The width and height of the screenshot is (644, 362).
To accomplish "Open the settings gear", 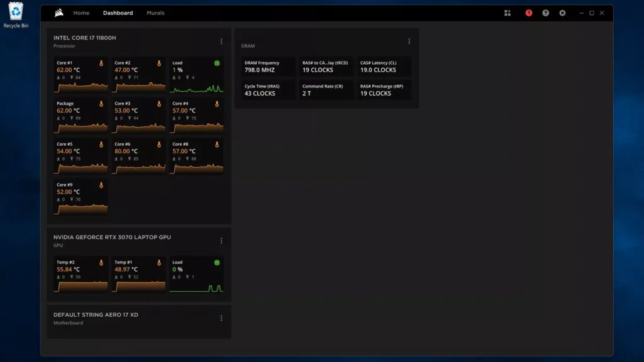I will click(562, 13).
